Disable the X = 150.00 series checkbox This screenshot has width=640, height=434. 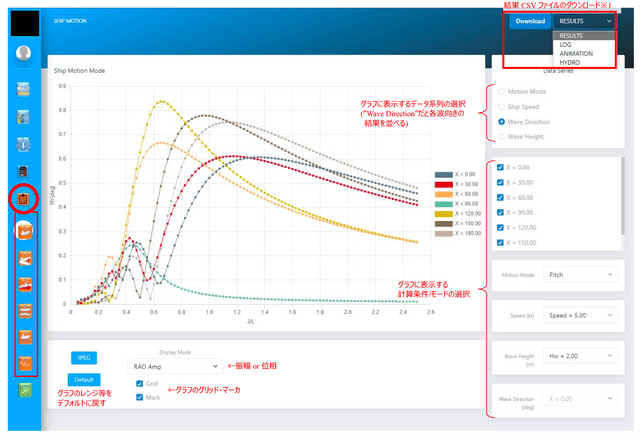pos(500,243)
